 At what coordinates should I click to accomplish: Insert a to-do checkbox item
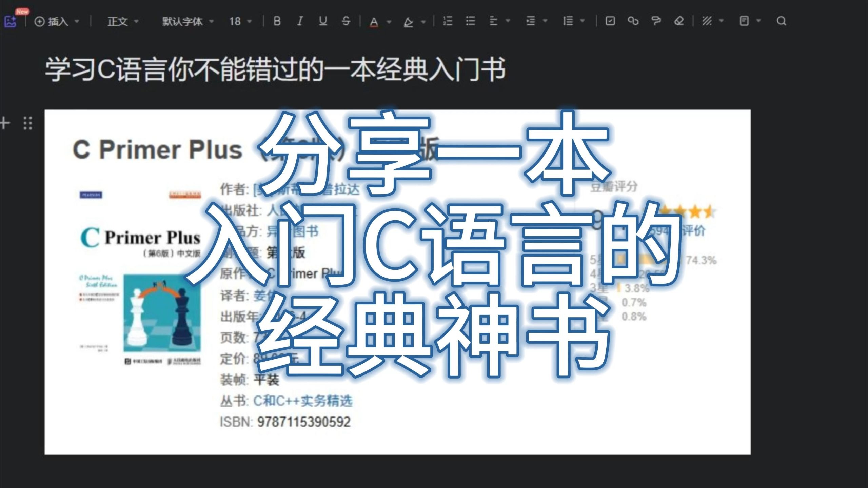(610, 21)
